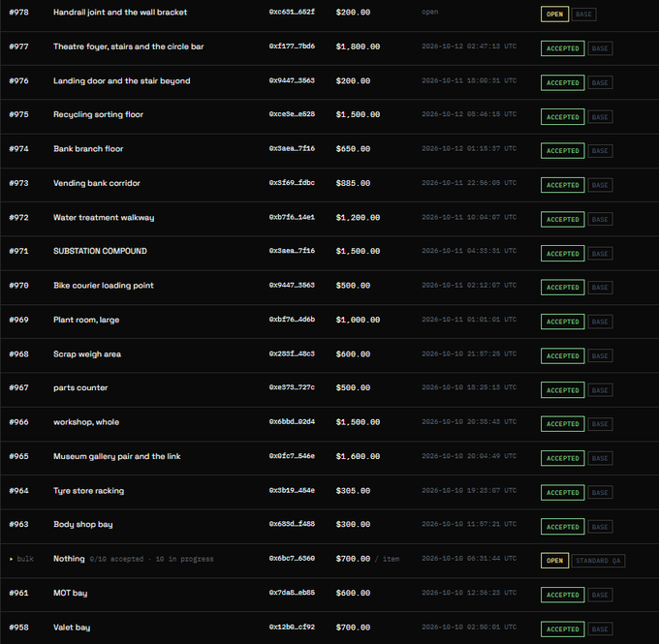Click ACCEPTED badge for Bank branch floor
The image size is (659, 644).
click(x=562, y=151)
